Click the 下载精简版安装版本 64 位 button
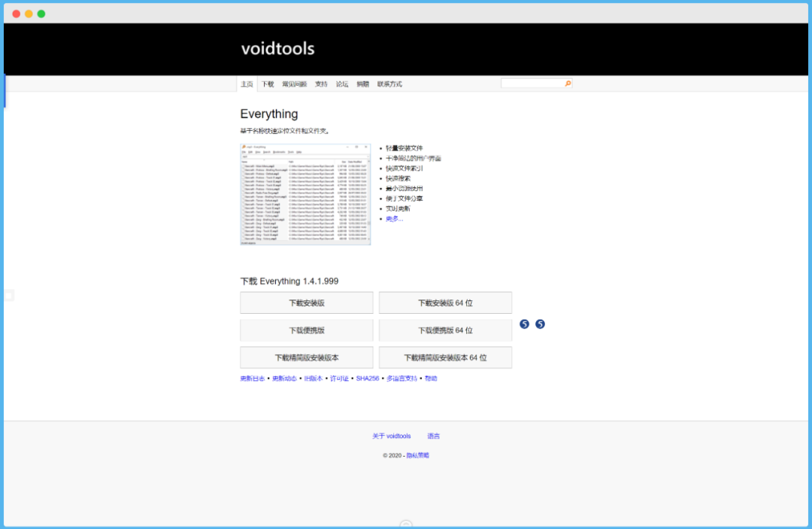Screen dimensions: 812x529 click(445, 357)
